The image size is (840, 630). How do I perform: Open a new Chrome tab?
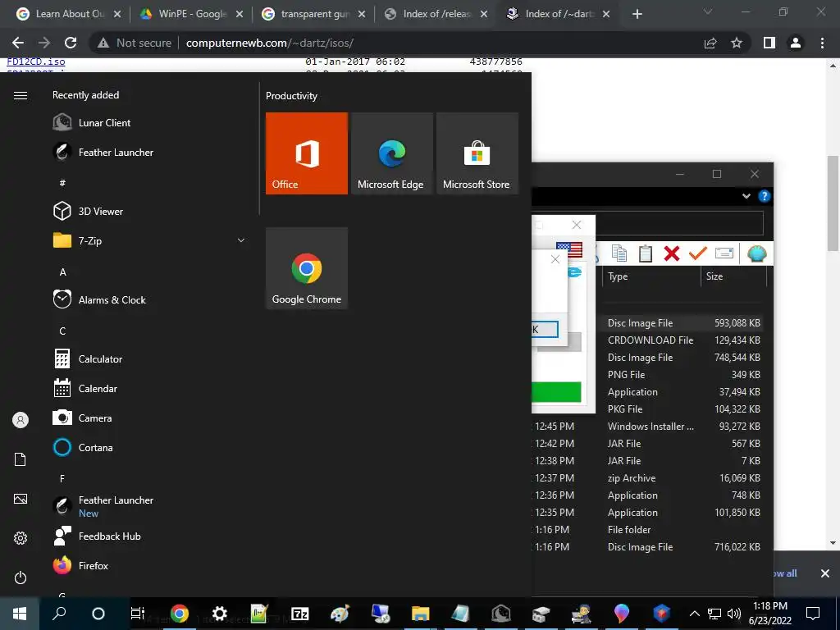[x=637, y=15]
